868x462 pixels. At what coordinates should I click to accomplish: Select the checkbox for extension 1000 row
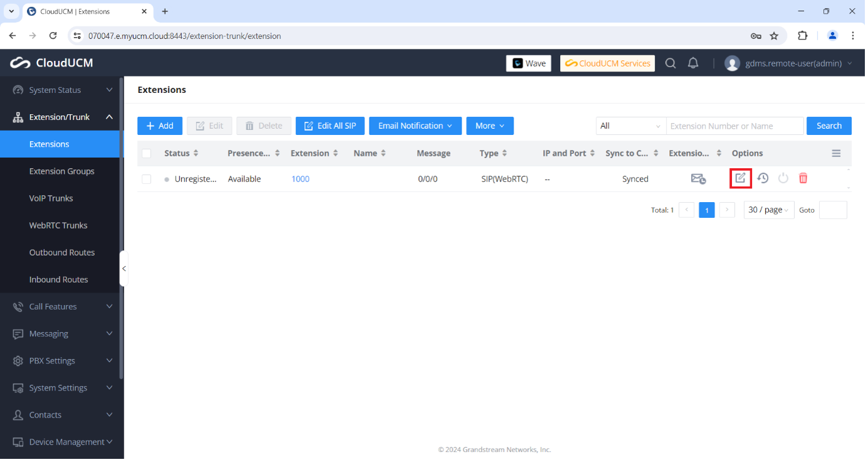point(147,179)
